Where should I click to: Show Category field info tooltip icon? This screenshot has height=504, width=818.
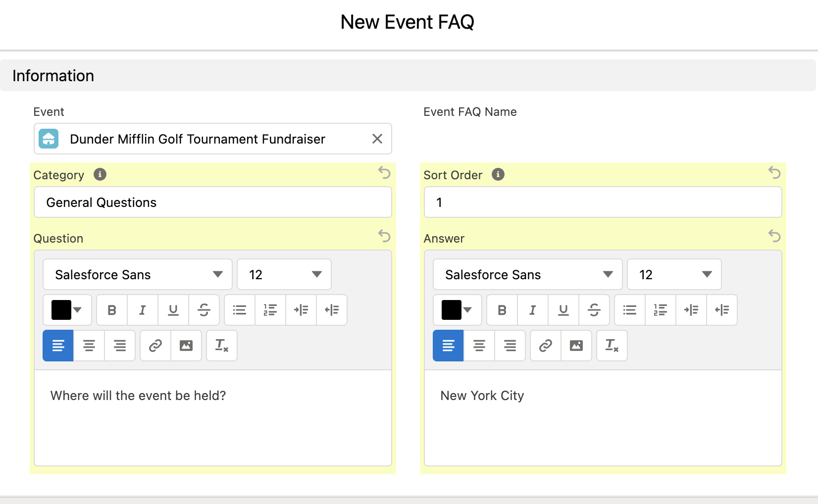click(x=100, y=174)
